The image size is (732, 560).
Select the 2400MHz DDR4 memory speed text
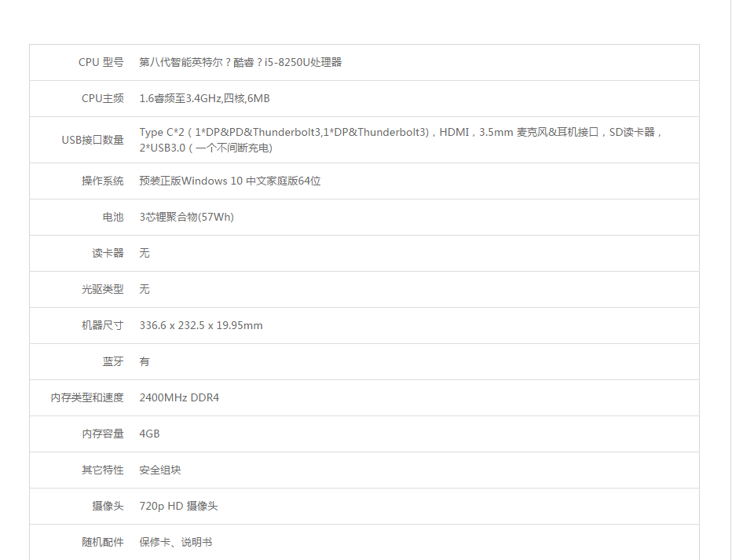pos(177,397)
